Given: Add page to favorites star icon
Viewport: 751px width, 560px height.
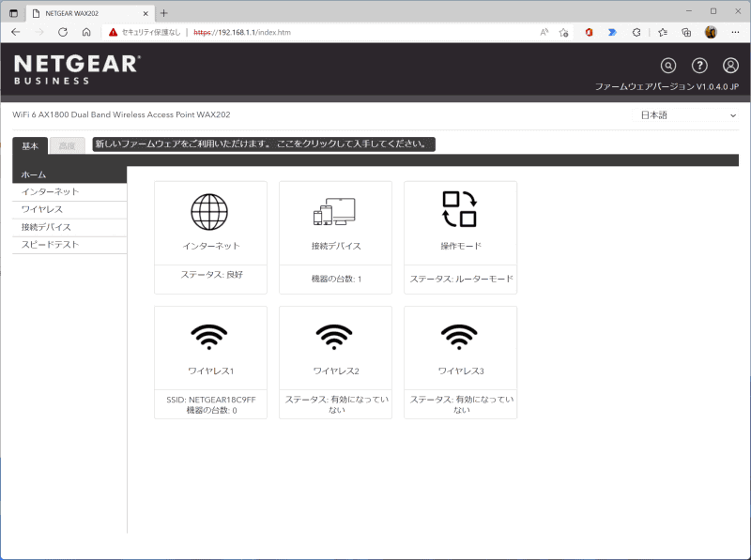Looking at the screenshot, I should [x=564, y=33].
